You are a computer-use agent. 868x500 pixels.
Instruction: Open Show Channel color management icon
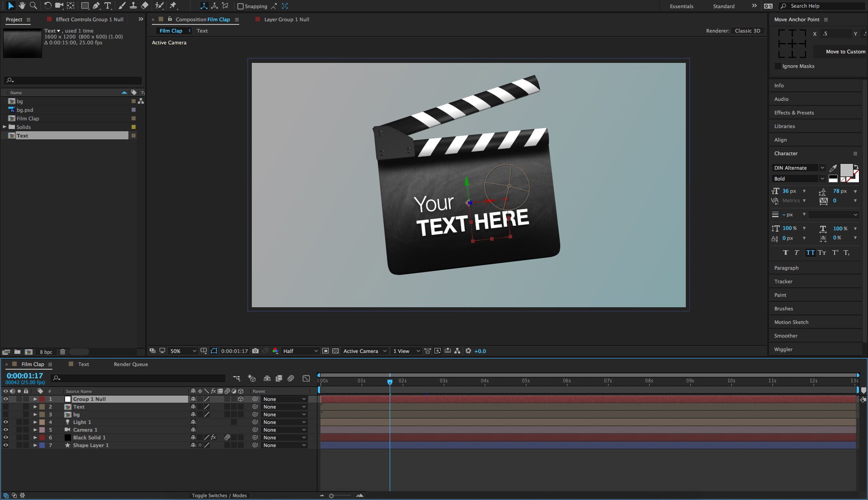pyautogui.click(x=275, y=351)
